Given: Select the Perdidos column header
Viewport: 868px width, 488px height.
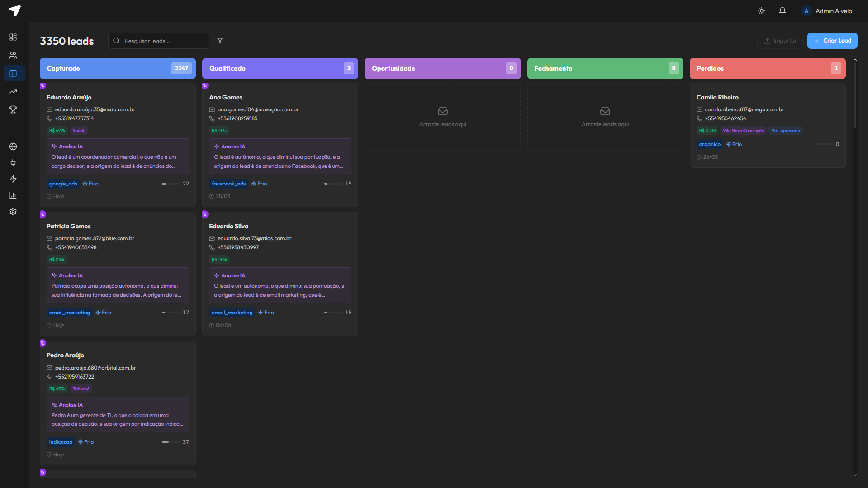Looking at the screenshot, I should (767, 68).
